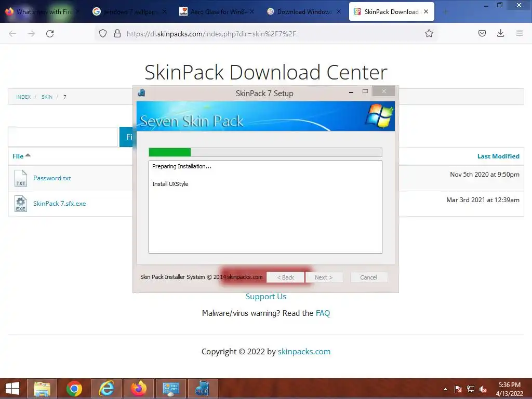Click Preparing Installation log text
This screenshot has width=532, height=399.
pos(182,166)
